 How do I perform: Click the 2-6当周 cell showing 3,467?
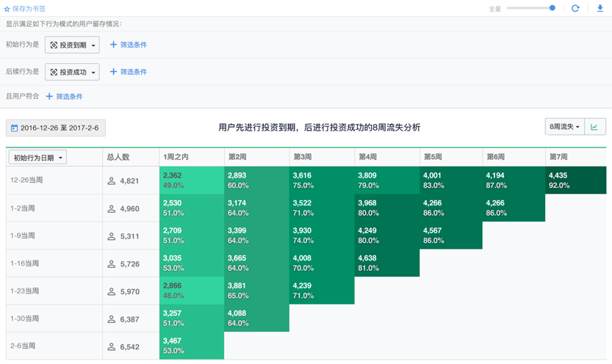191,346
